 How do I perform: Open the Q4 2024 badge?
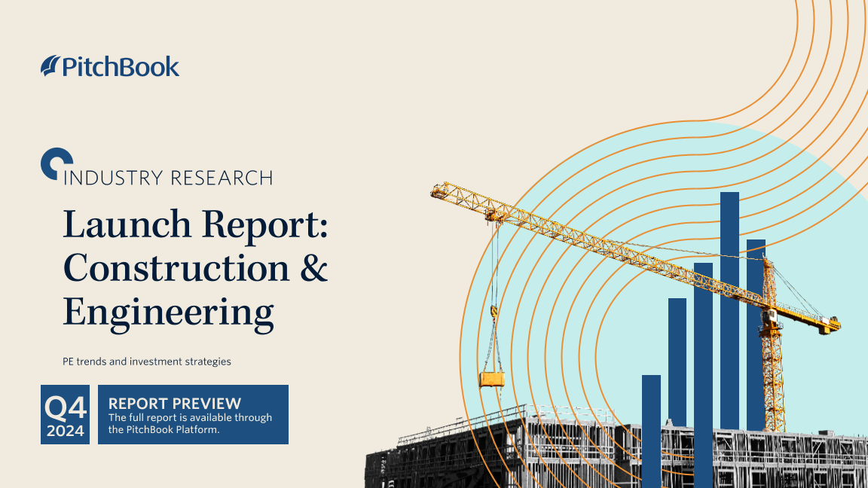[x=65, y=414]
